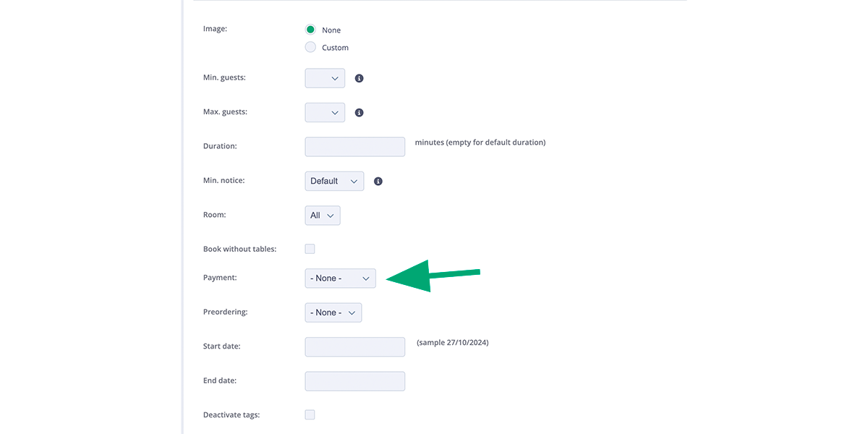The height and width of the screenshot is (434, 868).
Task: Open the Room dropdown set to All
Action: 322,215
